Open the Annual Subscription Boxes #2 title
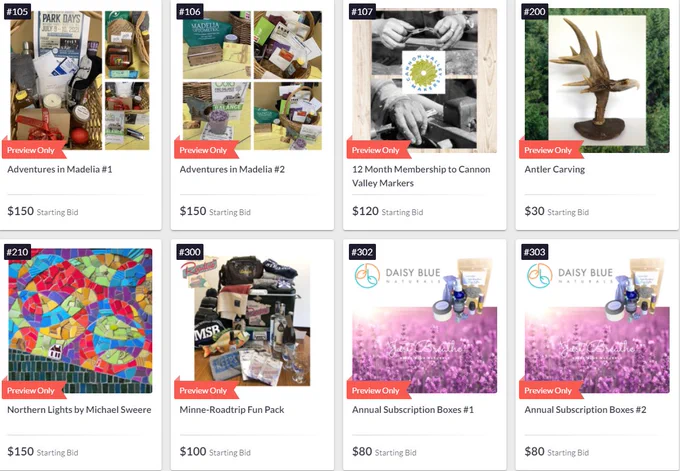This screenshot has height=471, width=680. click(585, 409)
